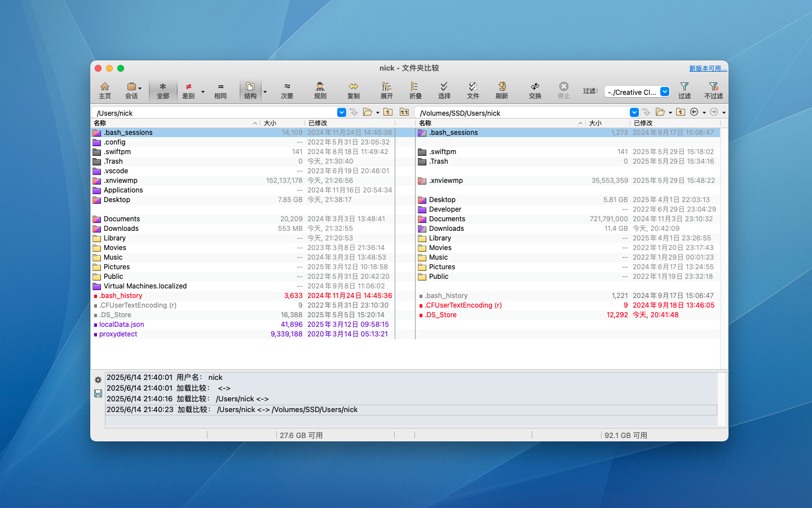Click the right pane back arrow icon
Viewport: 812px width, 508px height.
[x=694, y=112]
